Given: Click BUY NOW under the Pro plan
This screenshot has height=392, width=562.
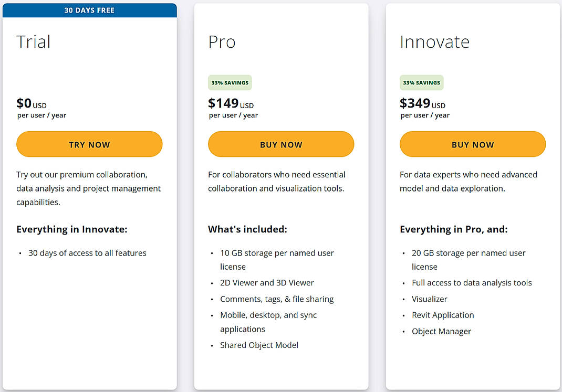Looking at the screenshot, I should coord(280,144).
